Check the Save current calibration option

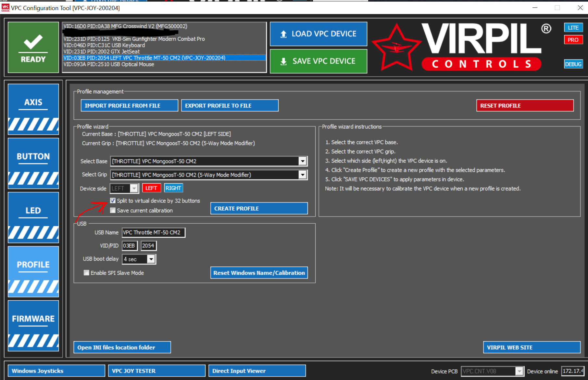coord(113,210)
